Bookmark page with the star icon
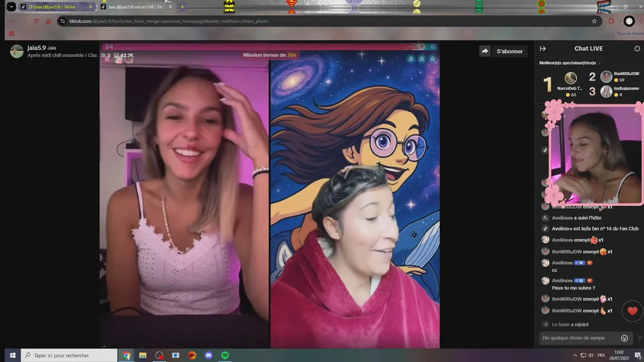 (594, 21)
